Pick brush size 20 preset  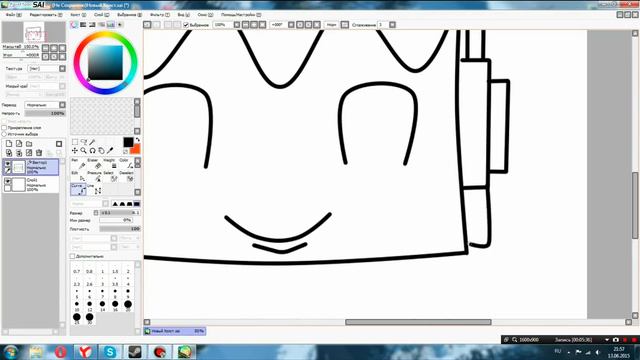[x=128, y=306]
